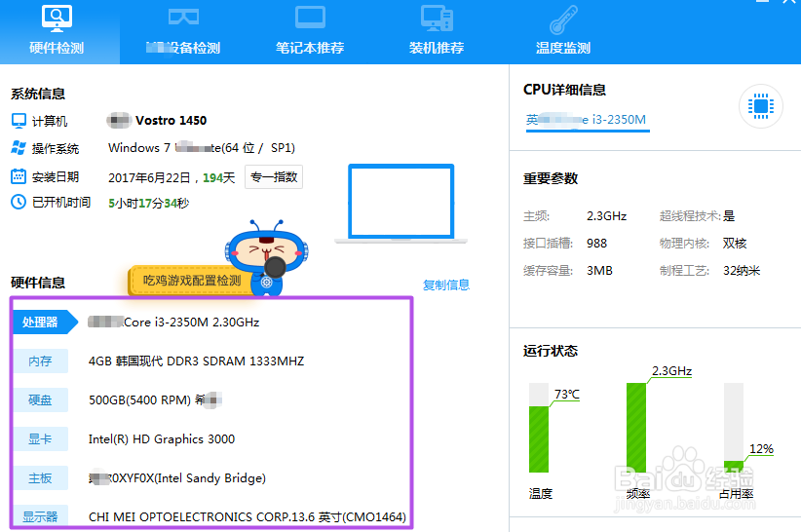Click the 制程工艺 32纳米 value

[x=742, y=271]
